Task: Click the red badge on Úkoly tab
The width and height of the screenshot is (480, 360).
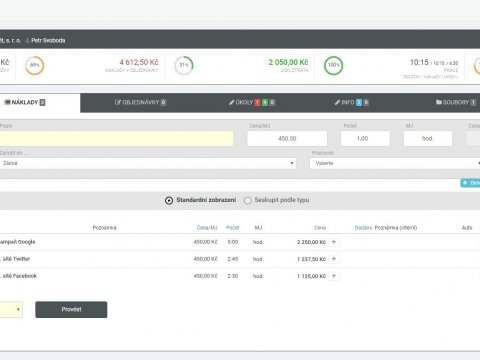Action: (257, 103)
